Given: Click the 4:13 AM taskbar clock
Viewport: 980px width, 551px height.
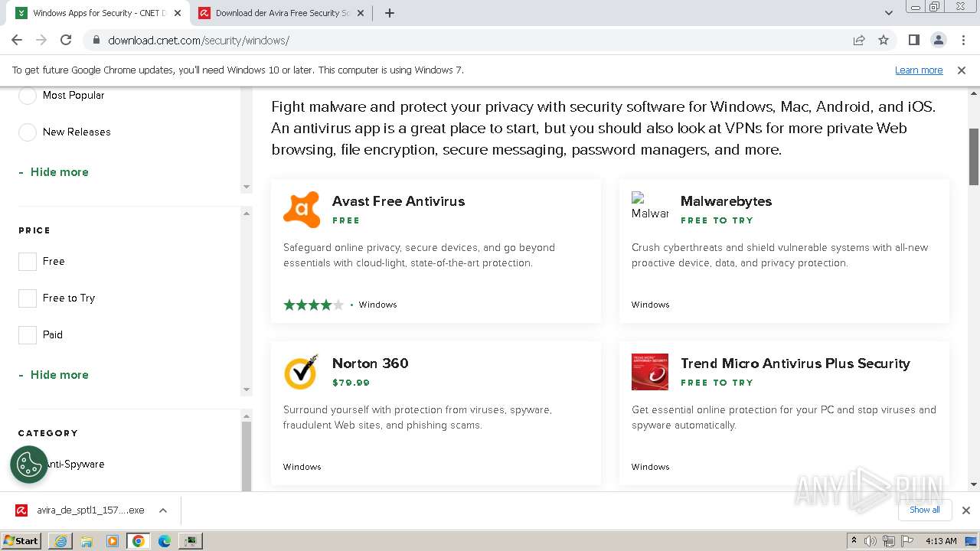Looking at the screenshot, I should [941, 541].
